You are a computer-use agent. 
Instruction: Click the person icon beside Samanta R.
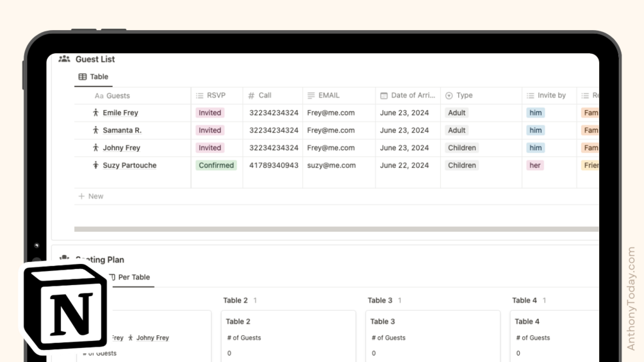[95, 130]
